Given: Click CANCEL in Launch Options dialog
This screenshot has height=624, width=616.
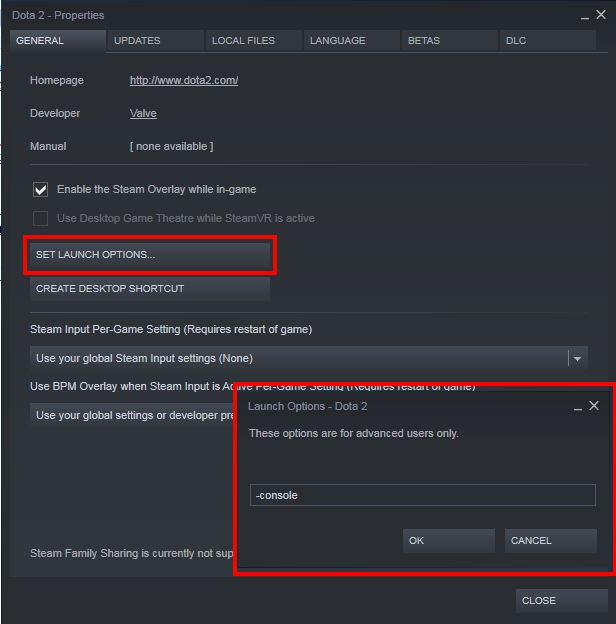Looking at the screenshot, I should click(551, 541).
